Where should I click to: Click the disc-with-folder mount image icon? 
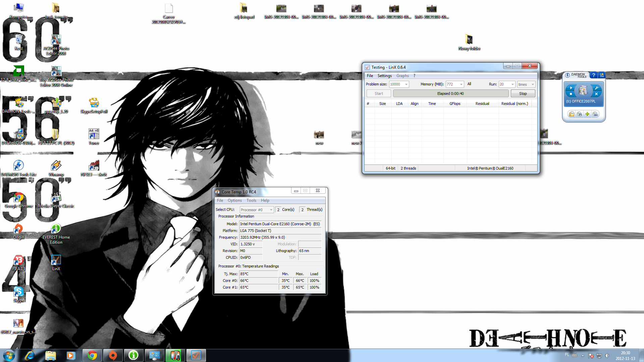point(572,114)
